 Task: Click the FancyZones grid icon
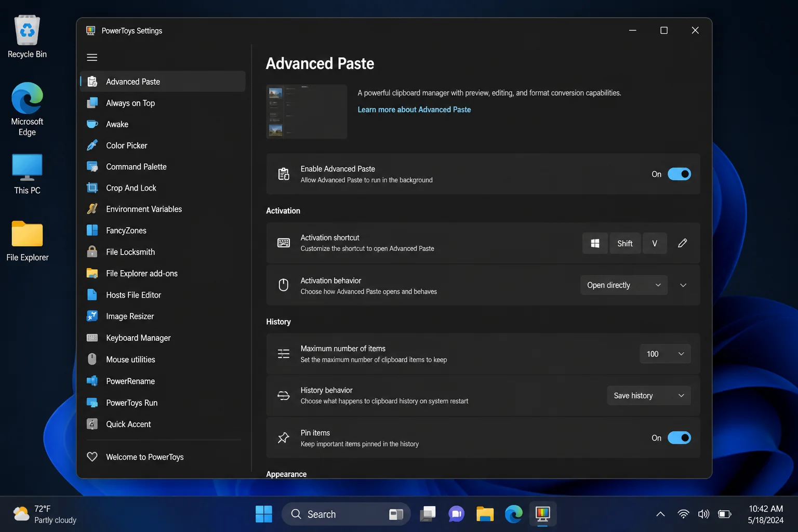point(92,230)
